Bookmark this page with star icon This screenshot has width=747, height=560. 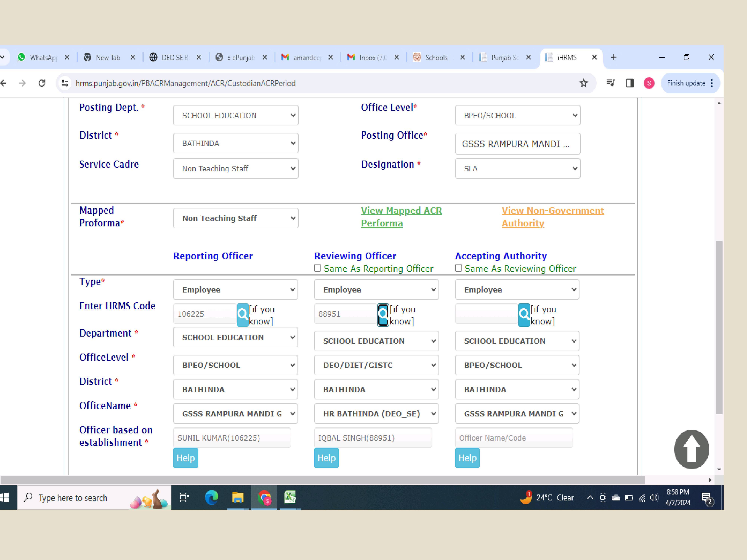(x=584, y=83)
